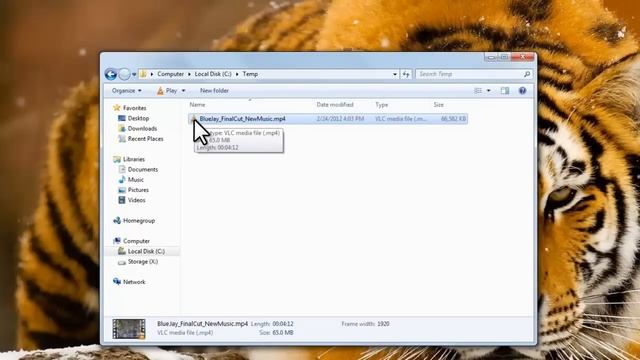Click the Length 00:04:12 value in details pane

[282, 324]
